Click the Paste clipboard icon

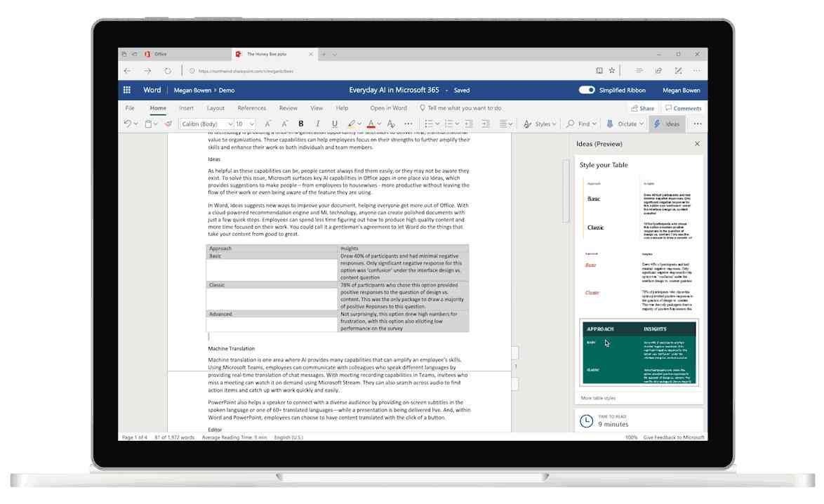(148, 124)
